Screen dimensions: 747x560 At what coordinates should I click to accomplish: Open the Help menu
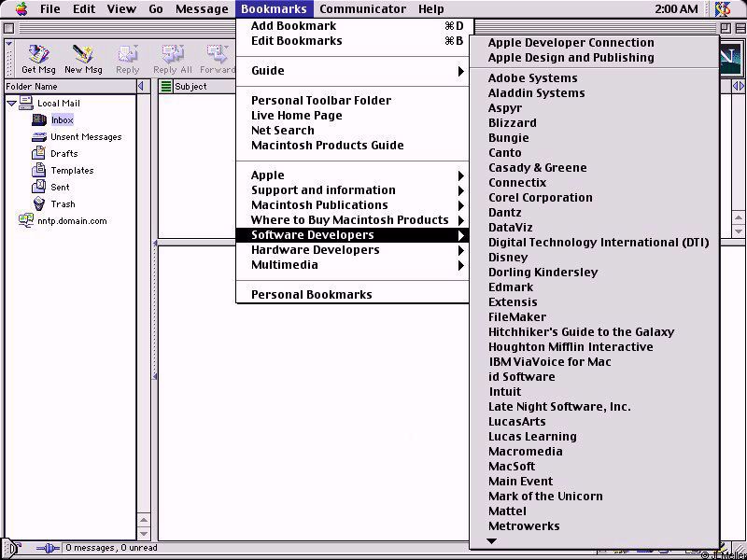431,8
